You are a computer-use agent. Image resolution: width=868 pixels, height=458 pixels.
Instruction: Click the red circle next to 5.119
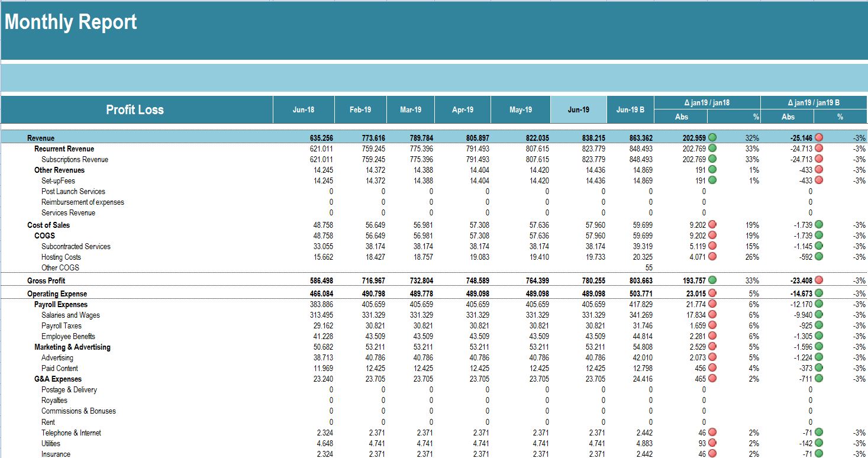click(x=712, y=246)
